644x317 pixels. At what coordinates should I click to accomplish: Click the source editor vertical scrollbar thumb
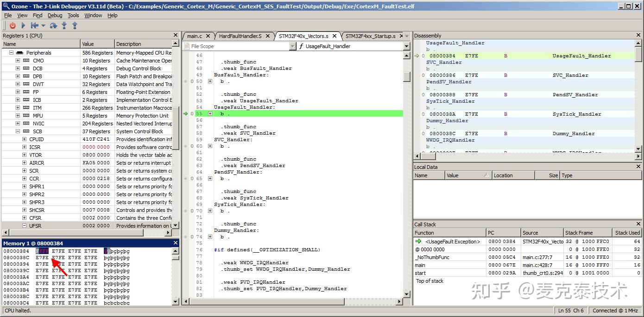click(407, 77)
